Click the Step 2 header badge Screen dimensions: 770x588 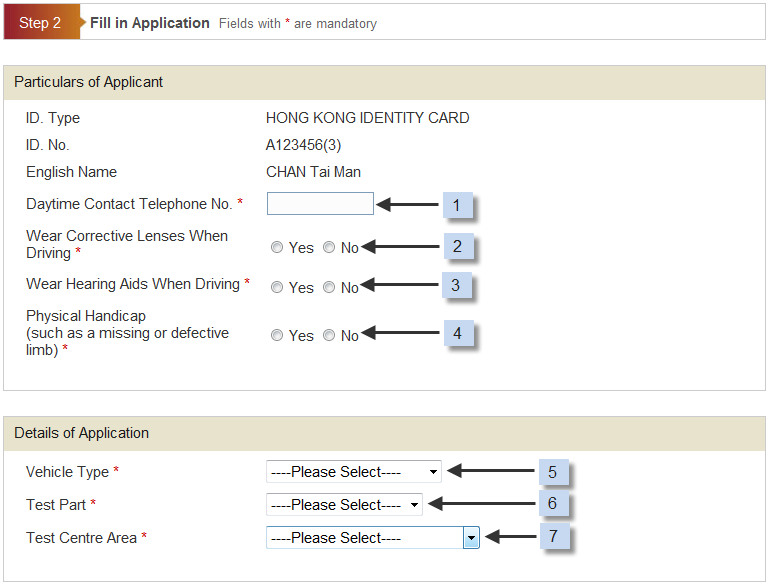(x=42, y=22)
